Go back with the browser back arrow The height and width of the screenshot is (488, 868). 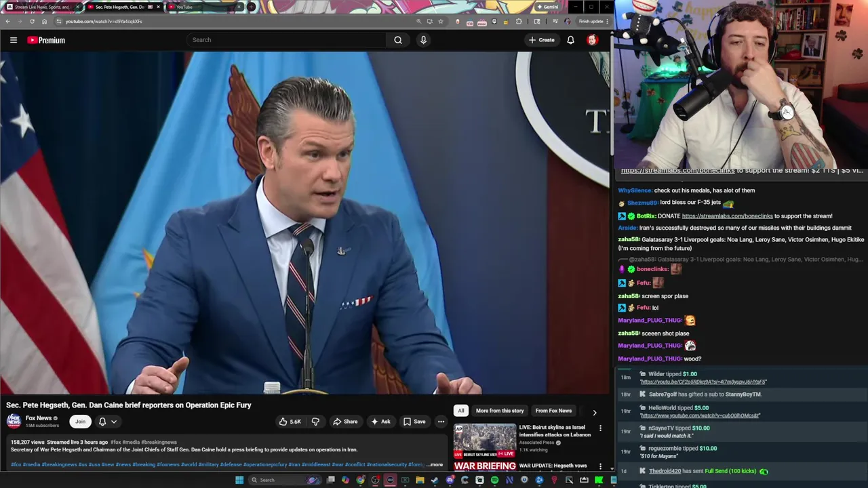[x=7, y=21]
